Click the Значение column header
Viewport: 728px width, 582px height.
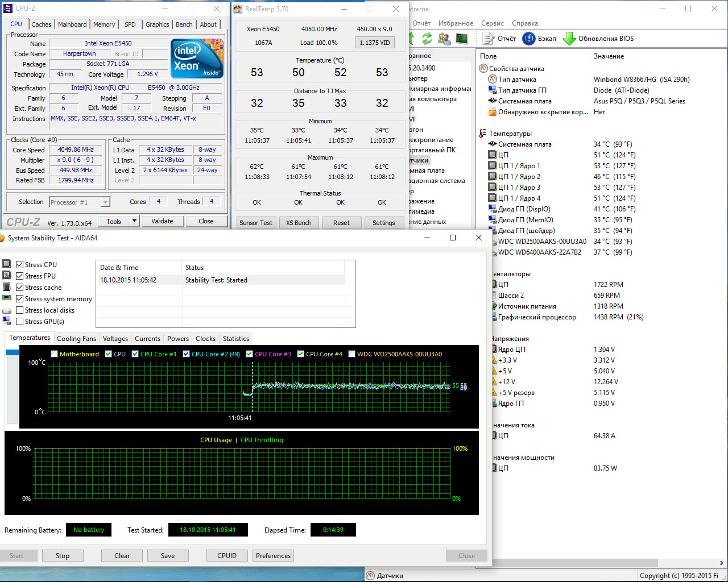click(x=609, y=56)
